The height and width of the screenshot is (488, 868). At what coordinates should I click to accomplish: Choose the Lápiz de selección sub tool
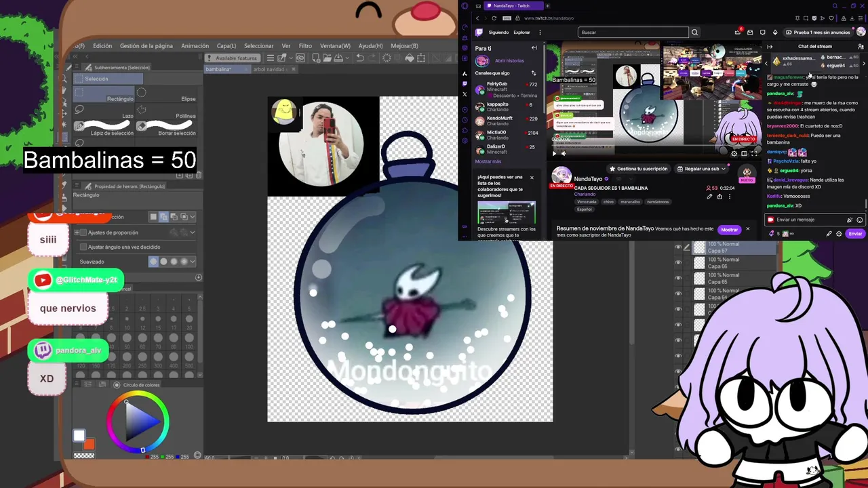coord(103,128)
